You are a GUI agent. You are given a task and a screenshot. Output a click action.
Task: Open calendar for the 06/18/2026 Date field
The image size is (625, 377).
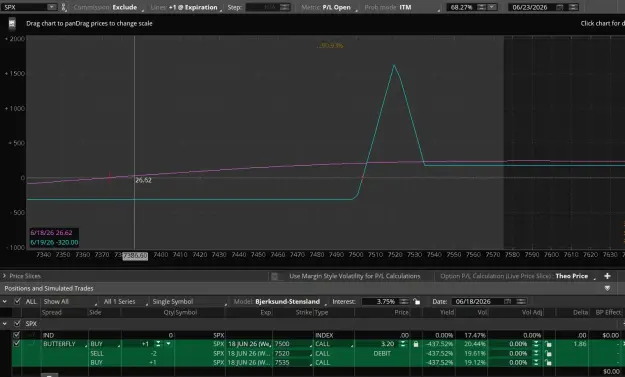pos(507,302)
